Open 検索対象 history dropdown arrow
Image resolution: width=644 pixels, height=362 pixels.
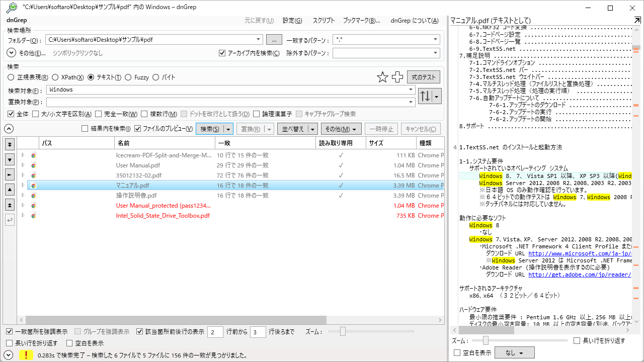point(411,90)
